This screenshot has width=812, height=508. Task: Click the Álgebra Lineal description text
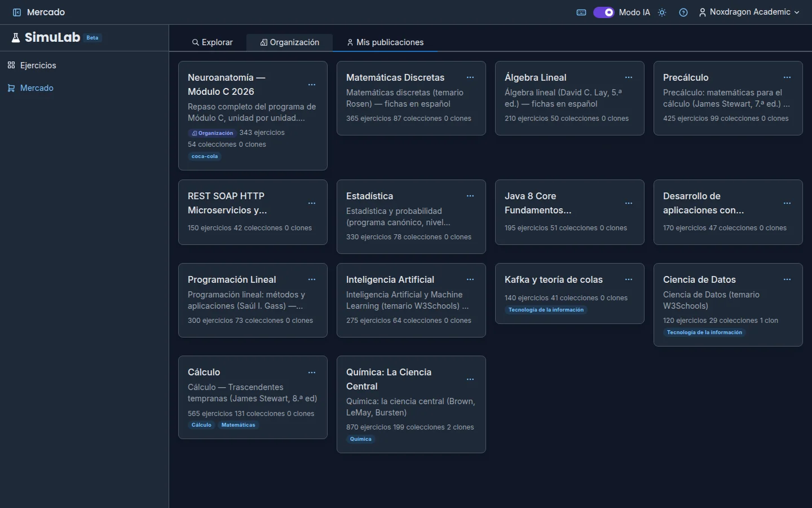pos(563,98)
